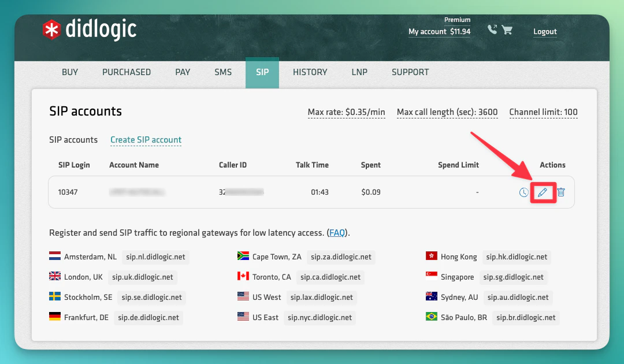Switch to the SMS tab

click(223, 72)
